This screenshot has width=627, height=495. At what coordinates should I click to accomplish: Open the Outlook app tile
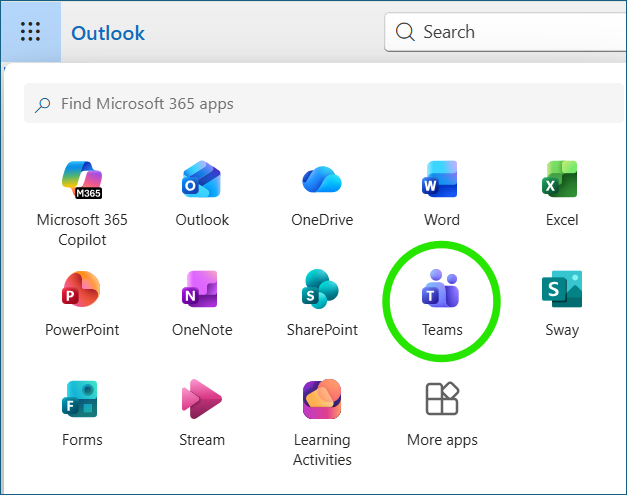pyautogui.click(x=202, y=194)
